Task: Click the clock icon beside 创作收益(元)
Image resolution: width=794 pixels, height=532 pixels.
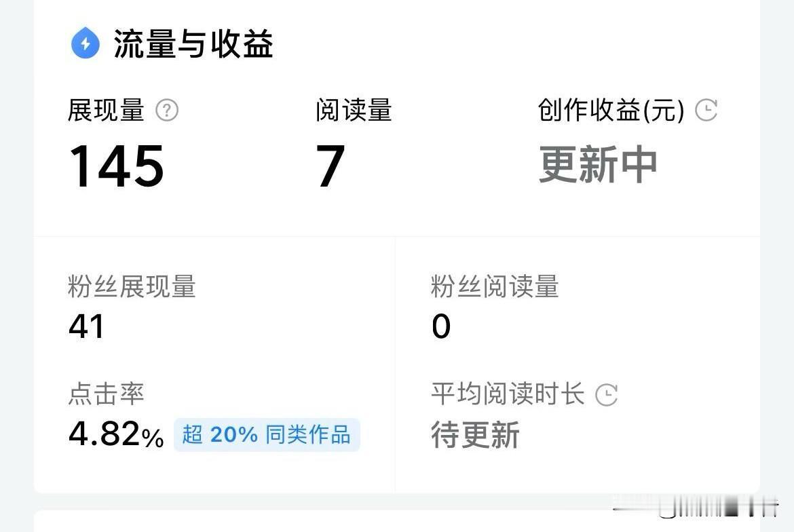Action: (706, 110)
